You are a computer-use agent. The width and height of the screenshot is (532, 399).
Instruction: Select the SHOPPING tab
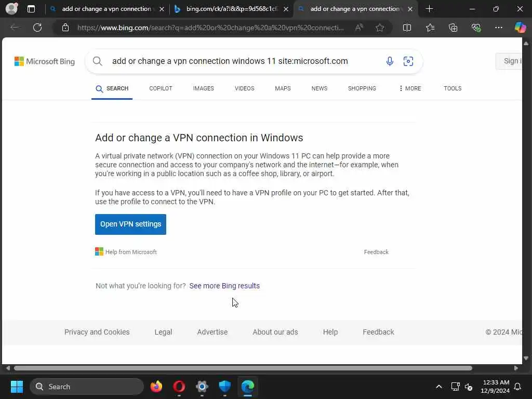click(x=362, y=88)
